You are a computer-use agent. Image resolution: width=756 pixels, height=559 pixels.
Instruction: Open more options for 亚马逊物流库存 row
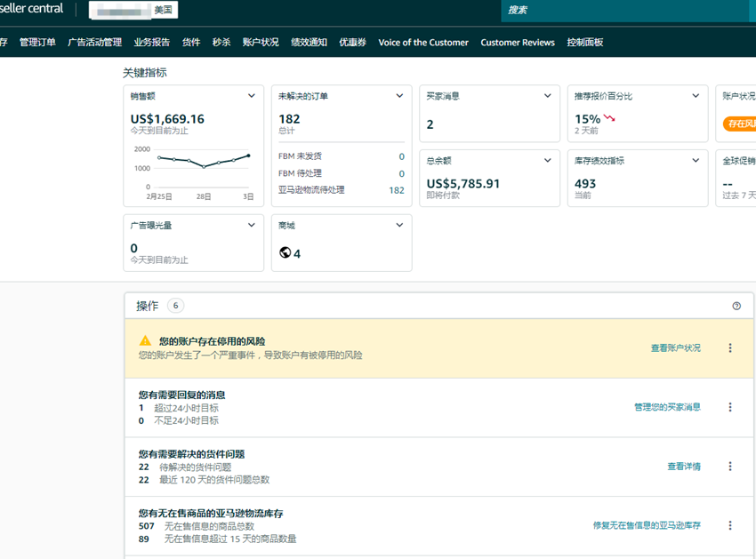(x=730, y=525)
